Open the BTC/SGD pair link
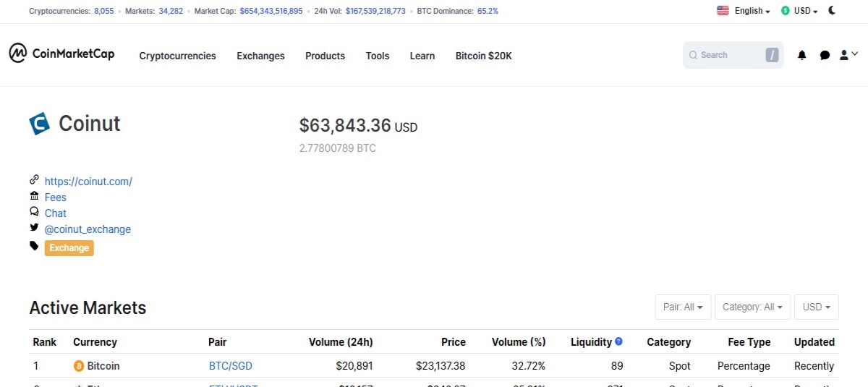 tap(231, 366)
